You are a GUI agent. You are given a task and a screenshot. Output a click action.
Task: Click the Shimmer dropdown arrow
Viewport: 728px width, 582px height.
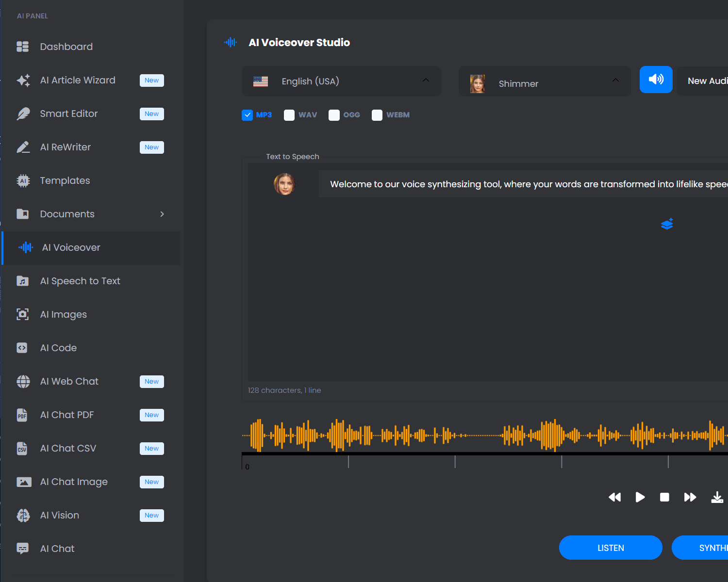[615, 80]
